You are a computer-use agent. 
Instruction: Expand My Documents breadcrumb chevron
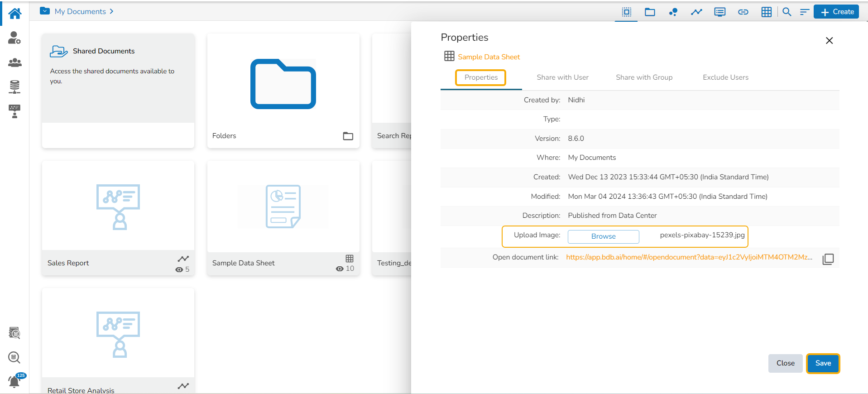[111, 11]
